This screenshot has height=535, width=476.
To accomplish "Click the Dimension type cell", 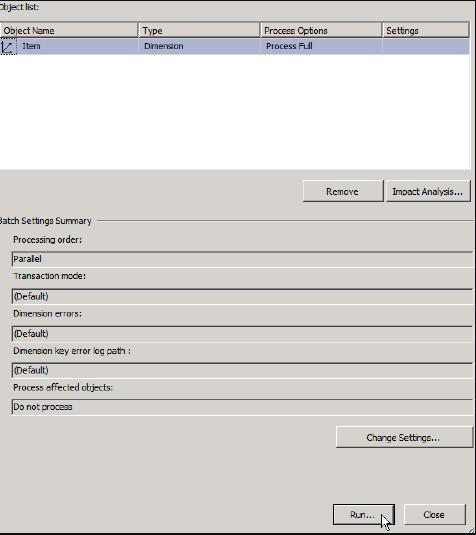I will coord(199,46).
